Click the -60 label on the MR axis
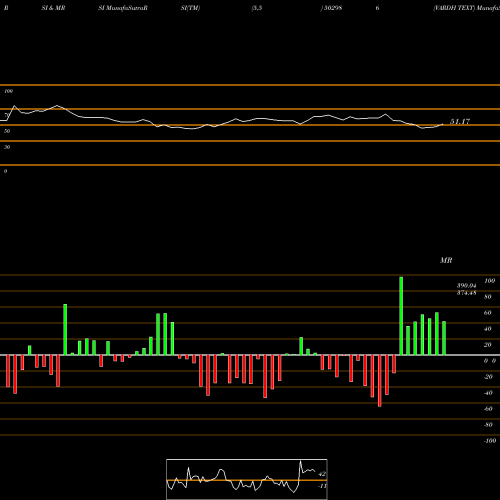 pos(488,409)
